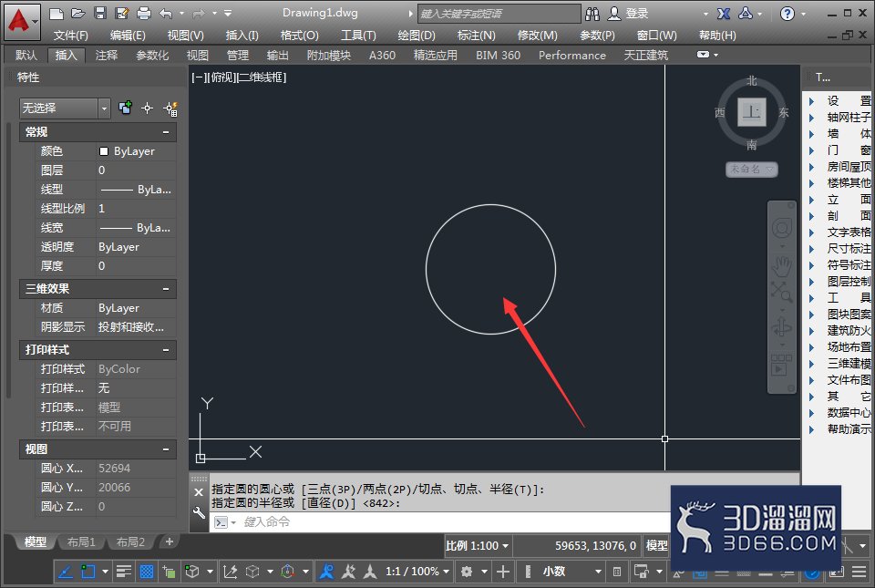
Task: Click the customization hamburger icon in status bar
Action: coord(860,572)
